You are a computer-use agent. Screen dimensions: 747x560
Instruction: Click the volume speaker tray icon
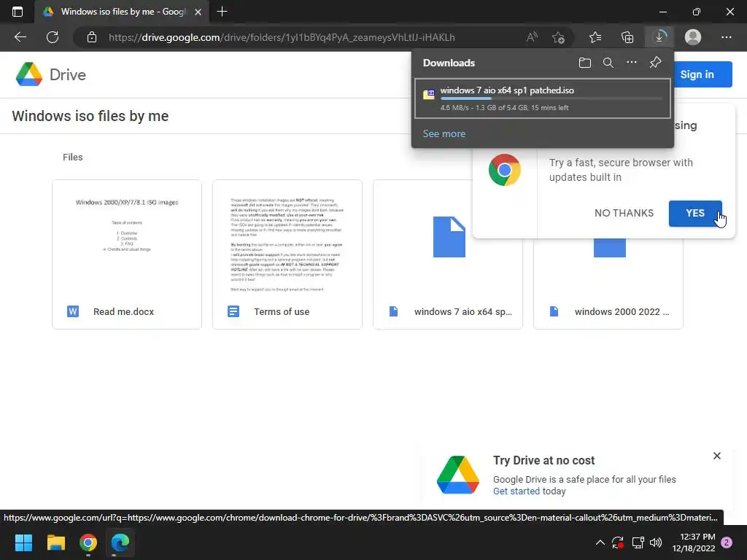pyautogui.click(x=656, y=542)
